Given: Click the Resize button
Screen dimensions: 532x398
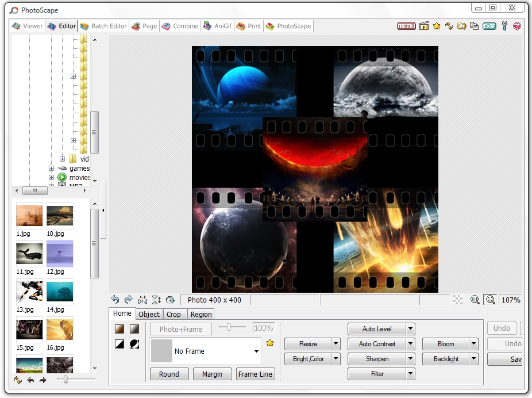Looking at the screenshot, I should click(x=308, y=344).
